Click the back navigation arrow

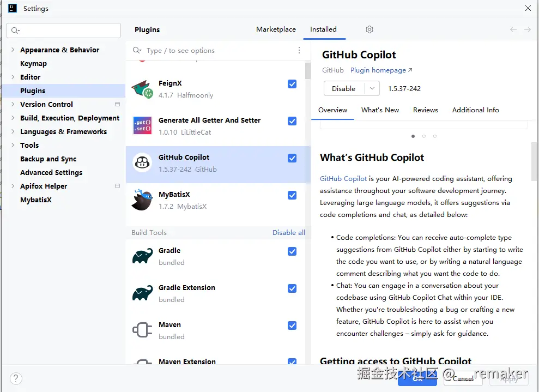(513, 29)
